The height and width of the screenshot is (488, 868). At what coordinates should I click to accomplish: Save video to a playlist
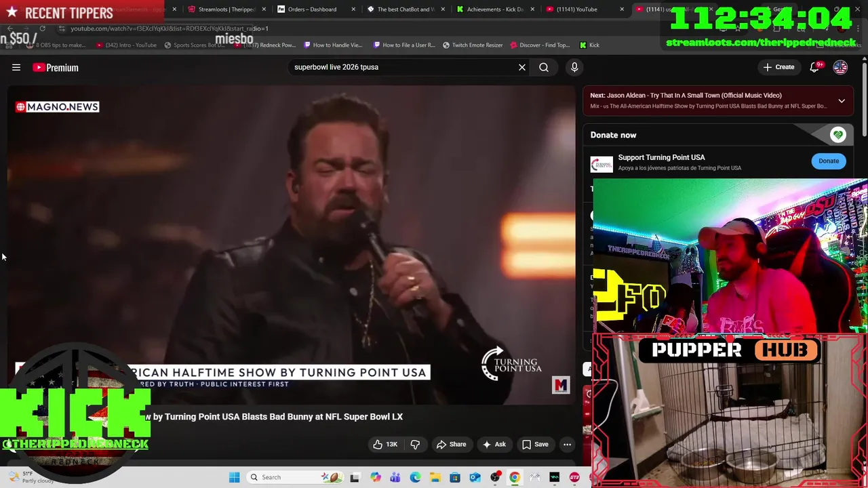535,445
